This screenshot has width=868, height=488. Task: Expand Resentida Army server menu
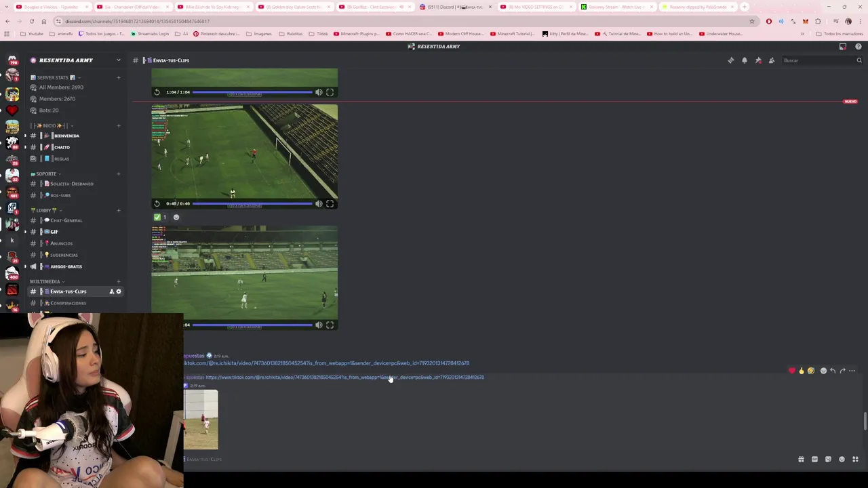point(118,60)
